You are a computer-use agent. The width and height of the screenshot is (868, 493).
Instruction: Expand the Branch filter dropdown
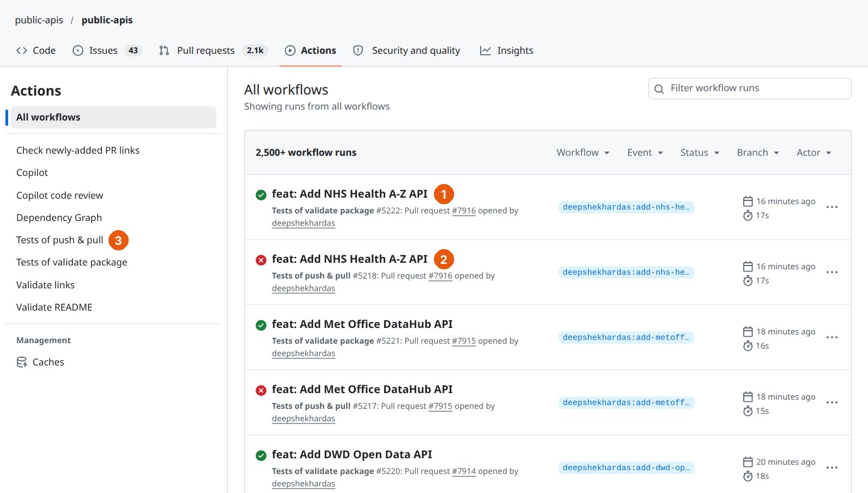click(x=758, y=153)
